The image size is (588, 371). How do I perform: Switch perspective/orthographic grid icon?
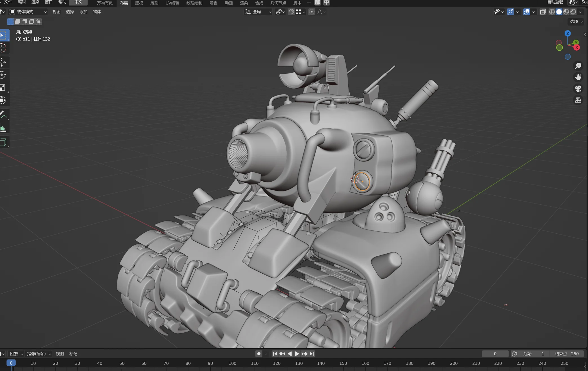coord(578,100)
